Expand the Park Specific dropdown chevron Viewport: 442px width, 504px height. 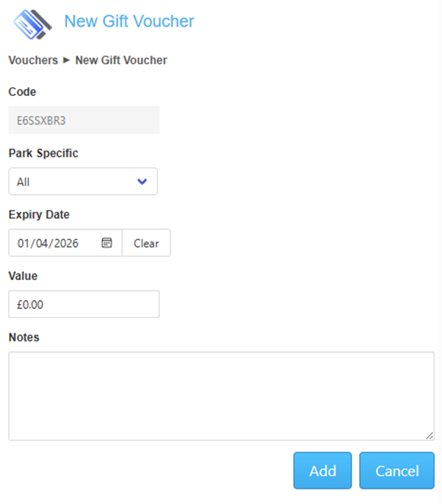142,182
